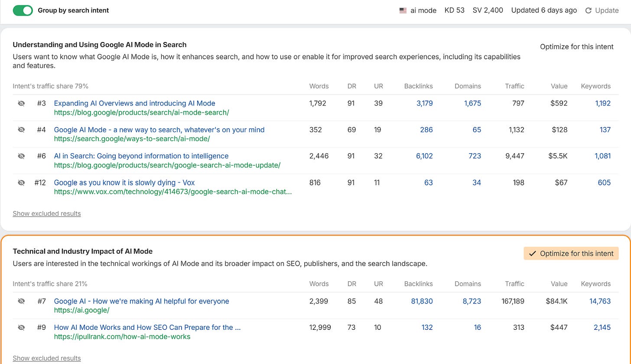Click the 3,179 backlinks count
This screenshot has width=631, height=364.
(424, 103)
